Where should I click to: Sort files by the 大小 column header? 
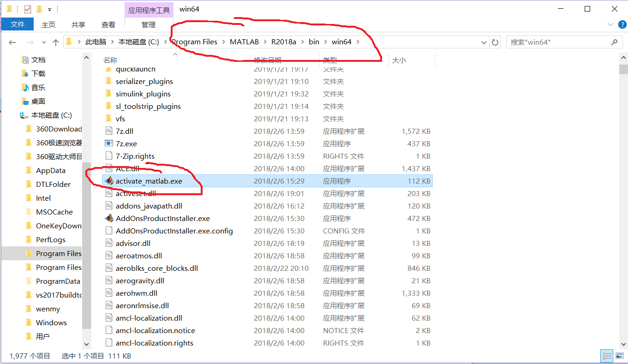coord(399,60)
